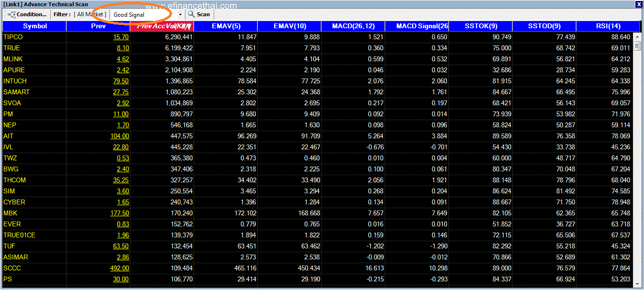The image size is (644, 290).
Task: Select the SIM symbol
Action: [9, 191]
